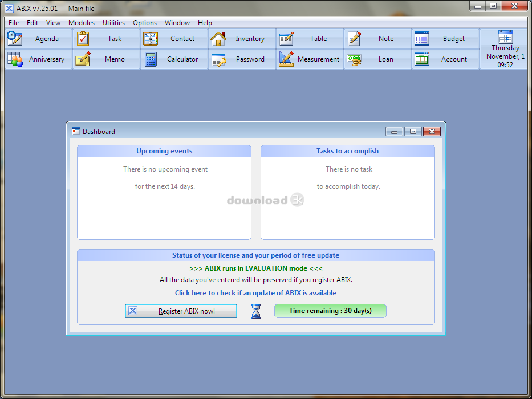Click the Dashboard window icon

(x=76, y=131)
